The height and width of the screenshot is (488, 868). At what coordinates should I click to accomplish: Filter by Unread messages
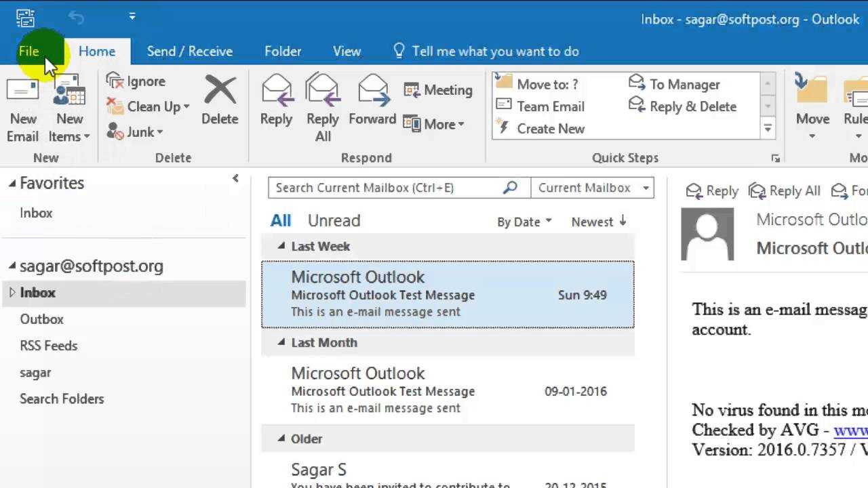pos(334,221)
